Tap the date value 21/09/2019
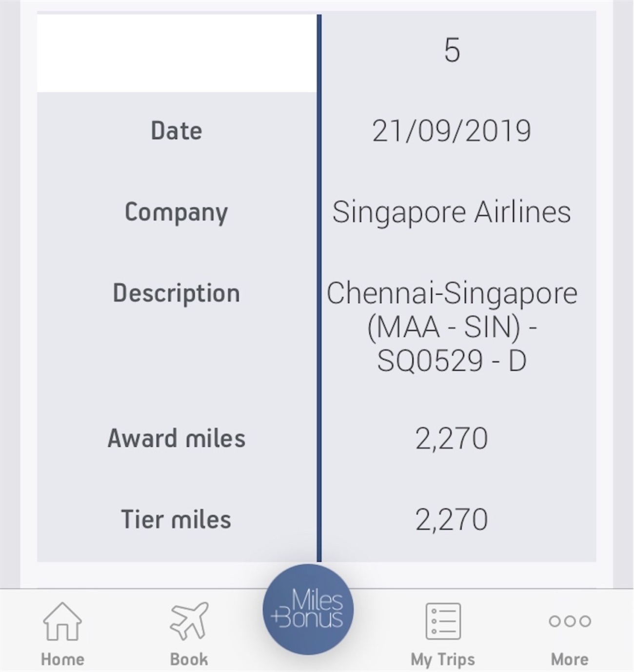The height and width of the screenshot is (672, 634). pos(452,131)
